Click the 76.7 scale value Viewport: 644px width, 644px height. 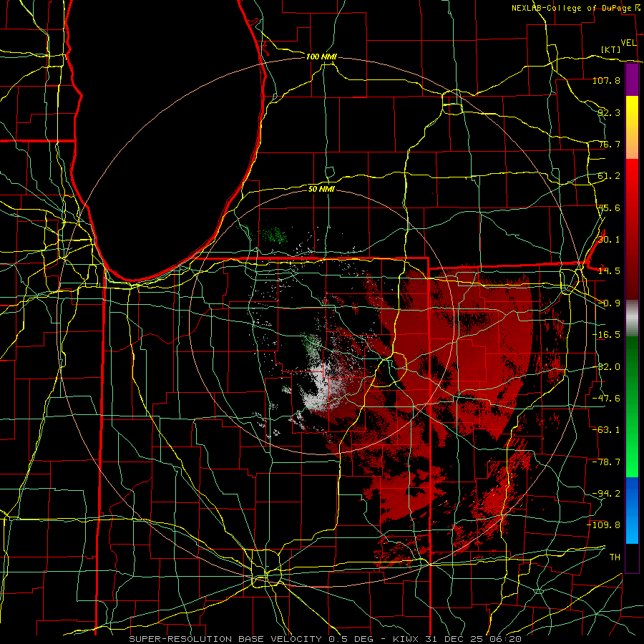click(x=609, y=144)
